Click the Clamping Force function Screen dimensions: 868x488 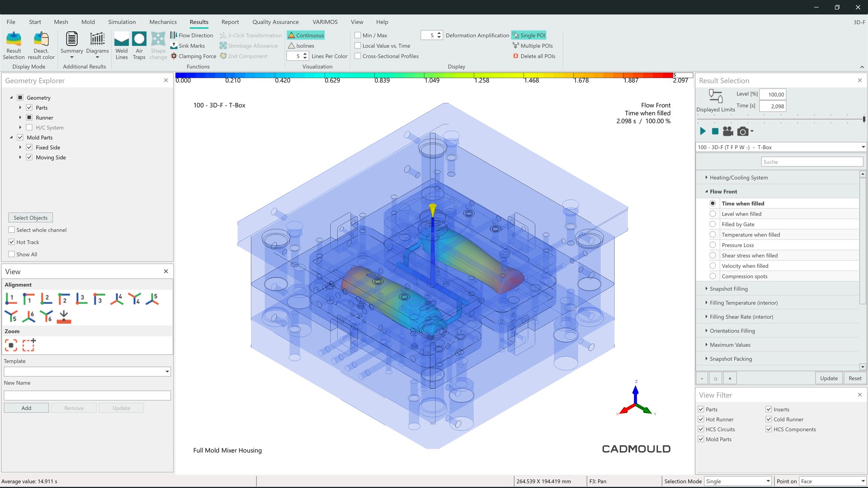point(193,56)
